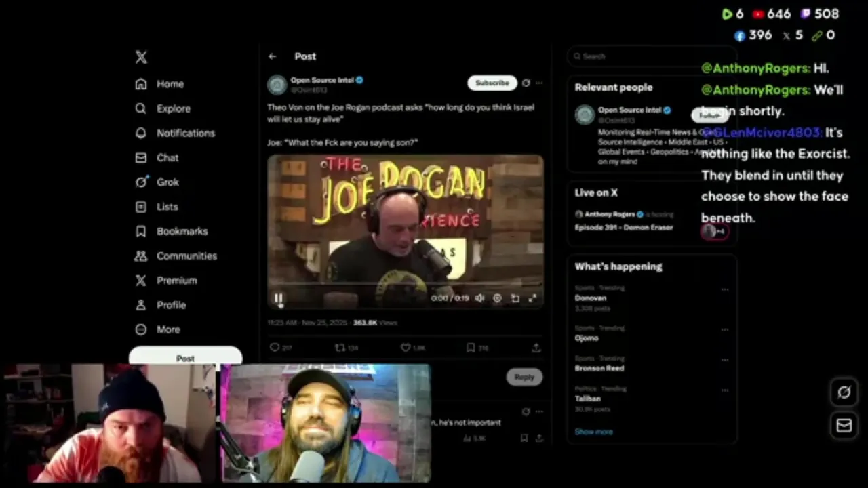Open the post's three-dot more menu

tap(539, 83)
